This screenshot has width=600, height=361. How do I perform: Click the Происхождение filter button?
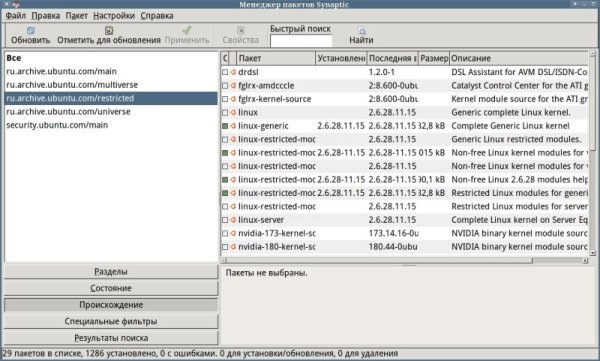[111, 305]
